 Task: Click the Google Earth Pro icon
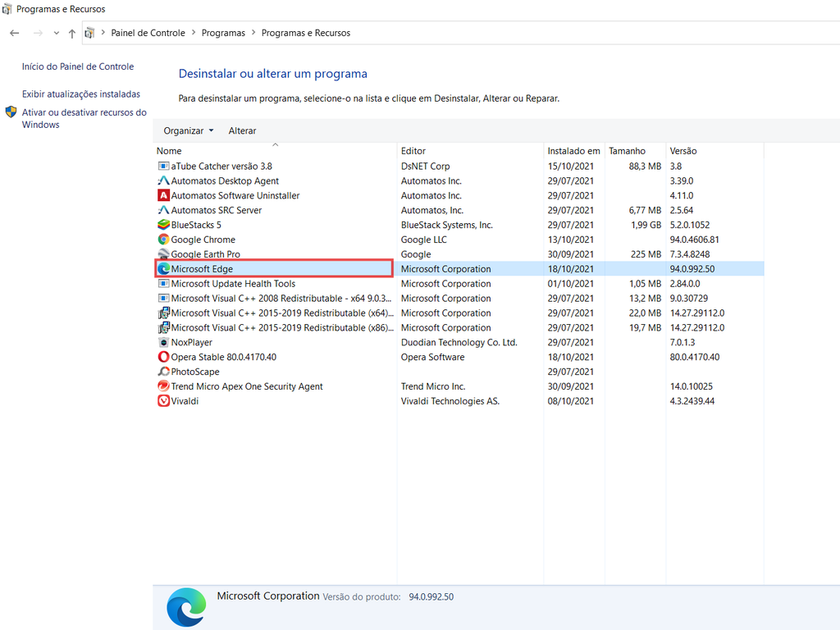(163, 254)
